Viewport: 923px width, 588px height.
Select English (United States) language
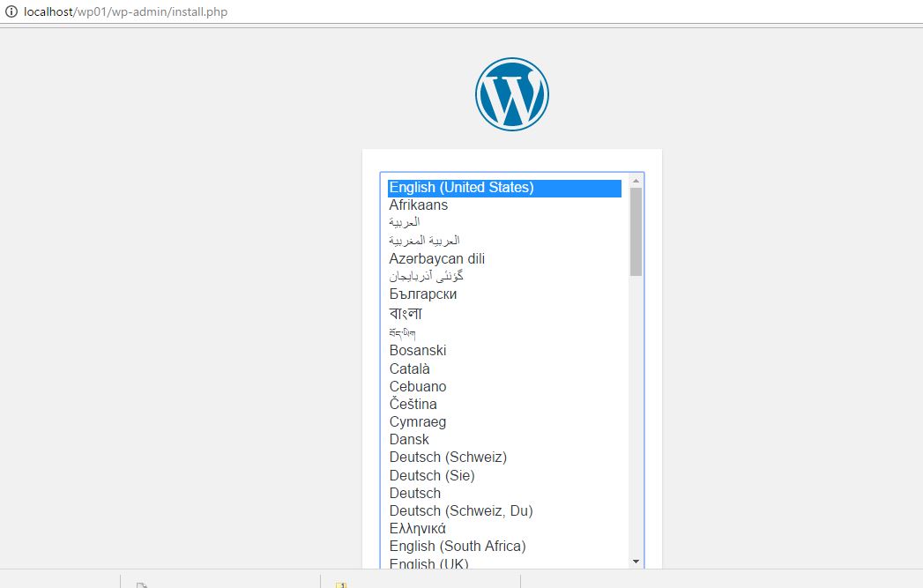(x=504, y=188)
